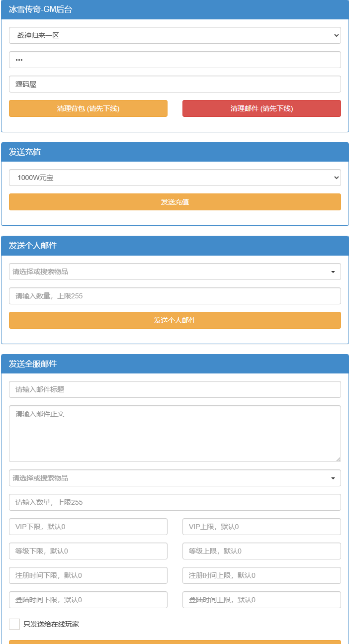
Task: Click 清理背包 (请先下线) button
Action: click(x=88, y=108)
